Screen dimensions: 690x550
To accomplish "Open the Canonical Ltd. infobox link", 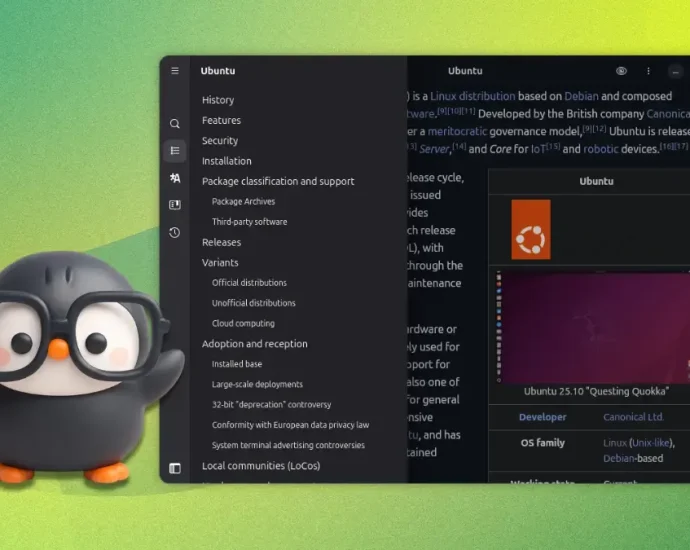I will tap(633, 417).
